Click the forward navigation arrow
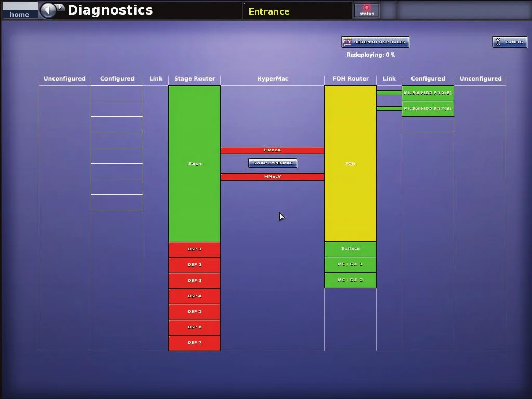The width and height of the screenshot is (532, 399). click(x=60, y=7)
